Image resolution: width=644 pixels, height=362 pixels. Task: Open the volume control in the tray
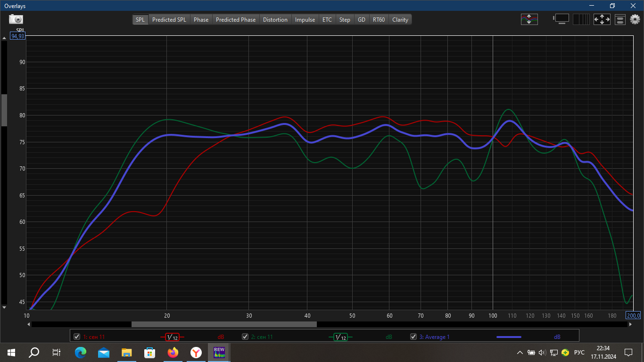pos(542,352)
